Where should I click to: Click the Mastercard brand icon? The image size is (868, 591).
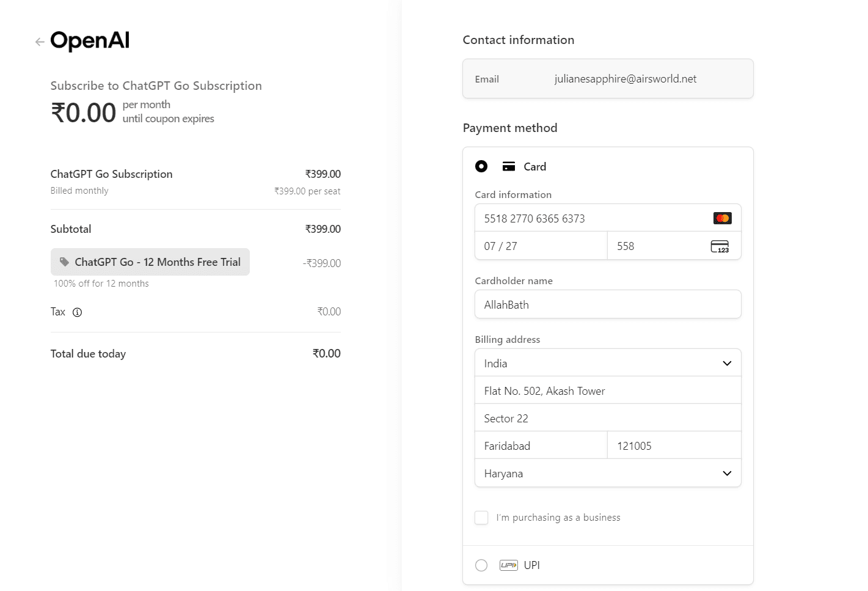(x=722, y=218)
